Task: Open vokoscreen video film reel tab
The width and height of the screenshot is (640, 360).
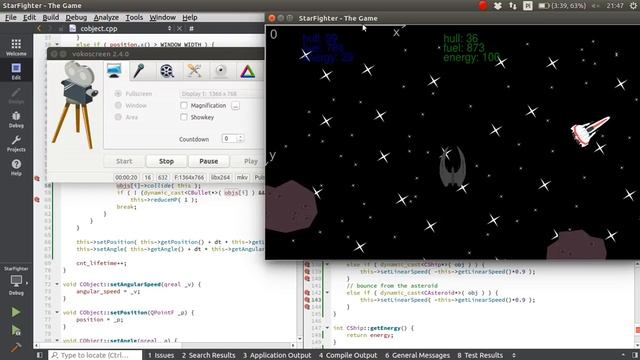Action: point(167,71)
